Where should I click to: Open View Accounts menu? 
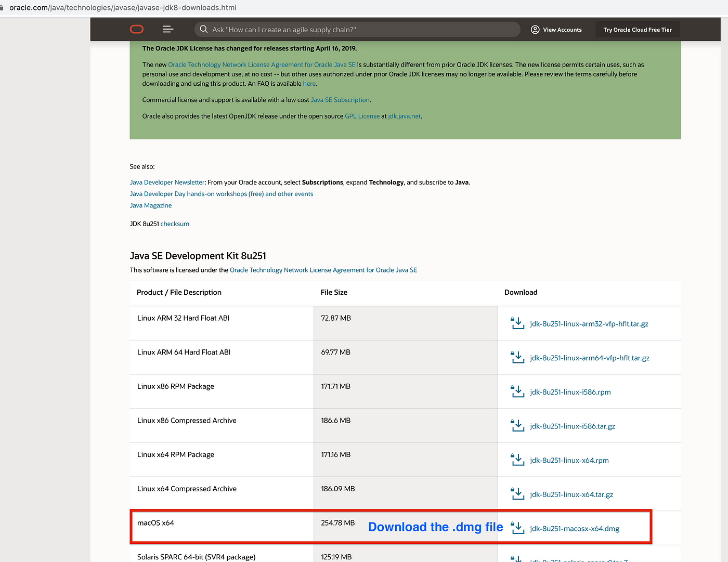coord(556,30)
